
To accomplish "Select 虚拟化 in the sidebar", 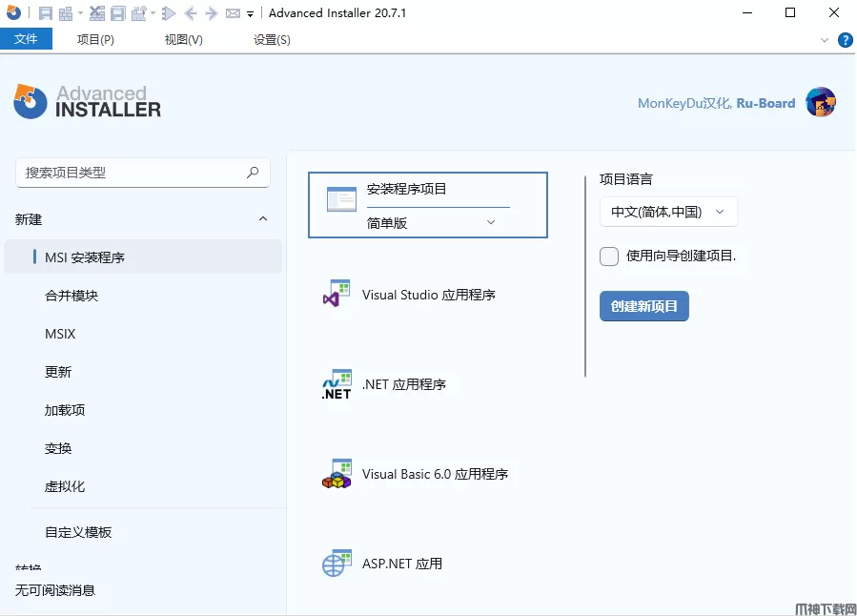I will click(65, 486).
